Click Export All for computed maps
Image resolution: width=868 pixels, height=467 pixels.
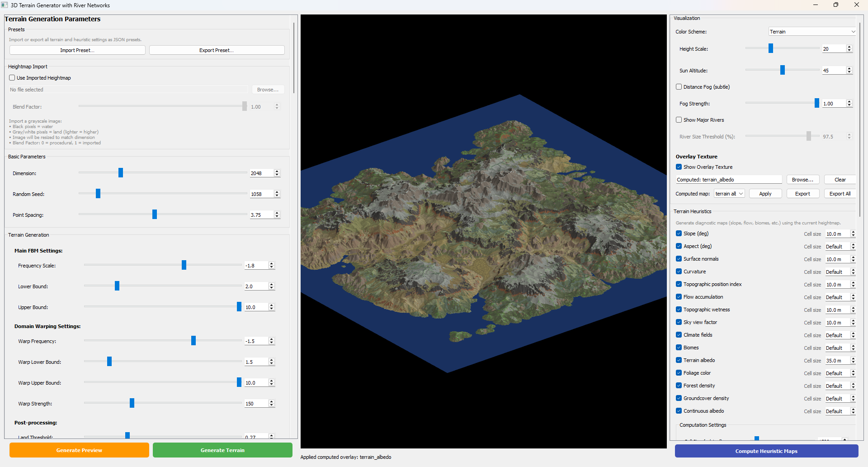[x=839, y=193]
